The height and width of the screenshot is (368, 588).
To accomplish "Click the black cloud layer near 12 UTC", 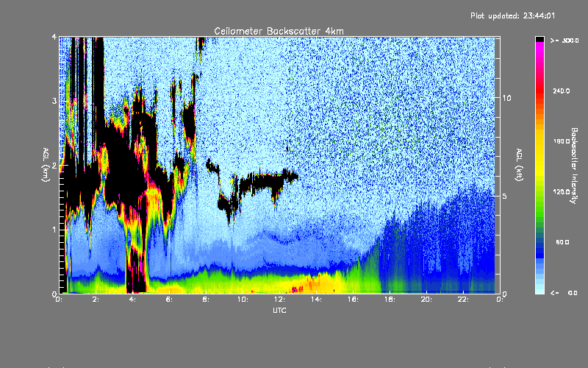I will pos(268,181).
